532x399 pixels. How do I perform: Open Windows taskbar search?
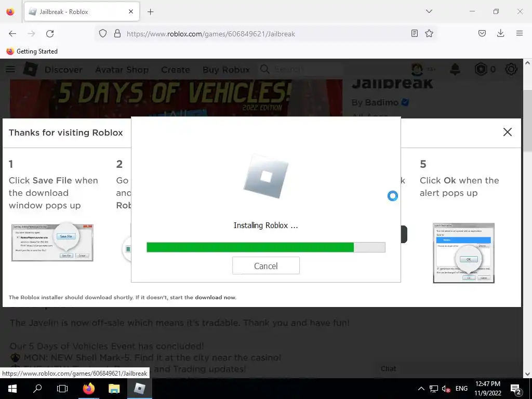tap(37, 389)
